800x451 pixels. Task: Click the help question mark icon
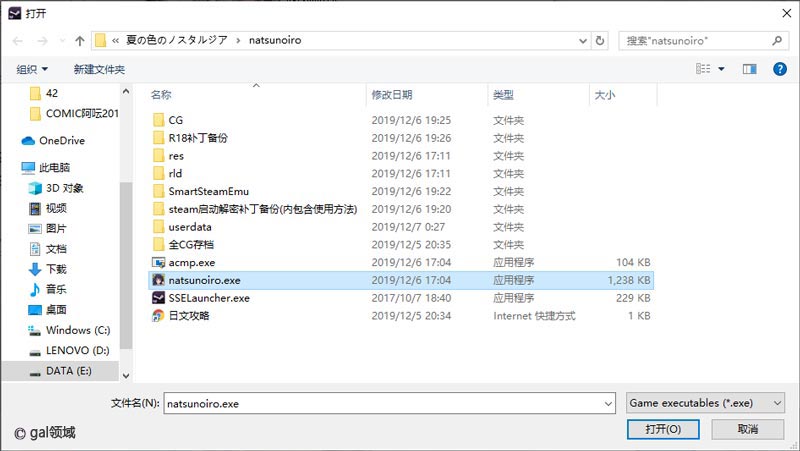tap(779, 69)
